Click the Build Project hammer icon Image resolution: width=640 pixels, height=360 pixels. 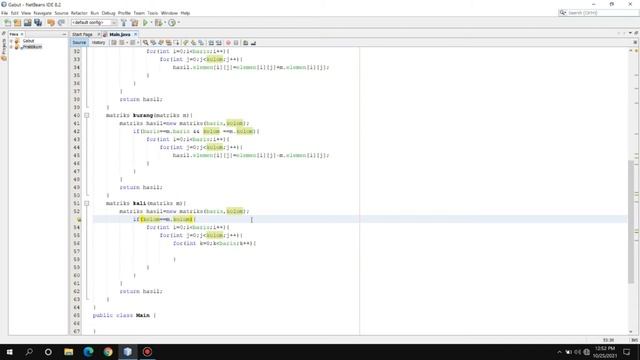pyautogui.click(x=124, y=22)
